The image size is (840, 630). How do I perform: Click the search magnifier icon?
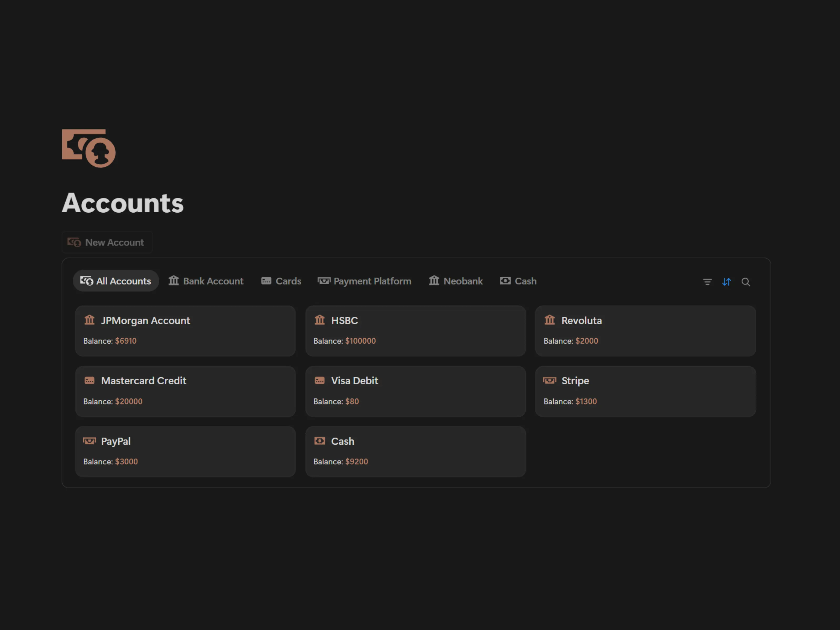click(x=745, y=282)
